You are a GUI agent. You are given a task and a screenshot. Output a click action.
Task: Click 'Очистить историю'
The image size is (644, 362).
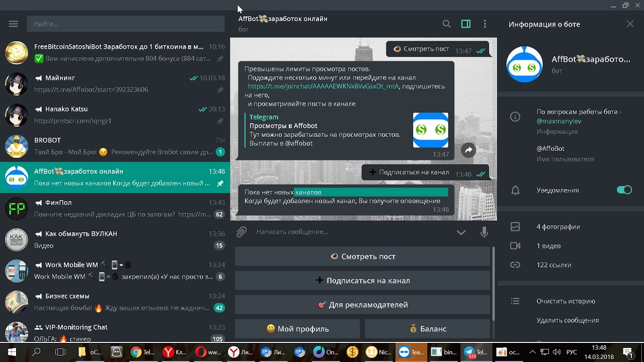click(x=566, y=301)
